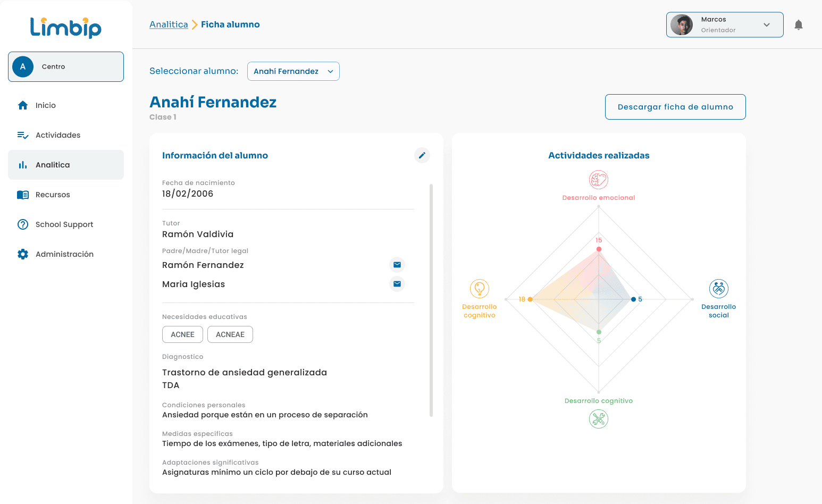The height and width of the screenshot is (504, 822).
Task: Go to Inicio in the sidebar
Action: click(x=46, y=105)
